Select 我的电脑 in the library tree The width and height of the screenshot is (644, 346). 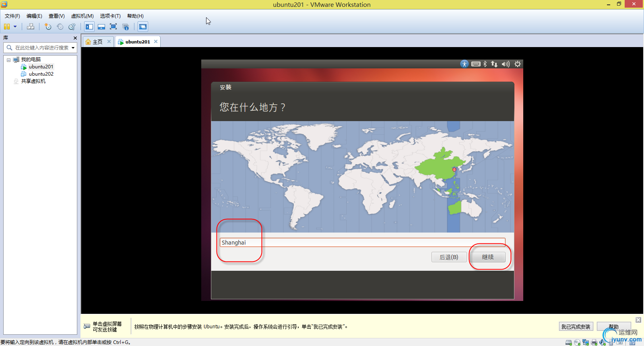pyautogui.click(x=31, y=60)
